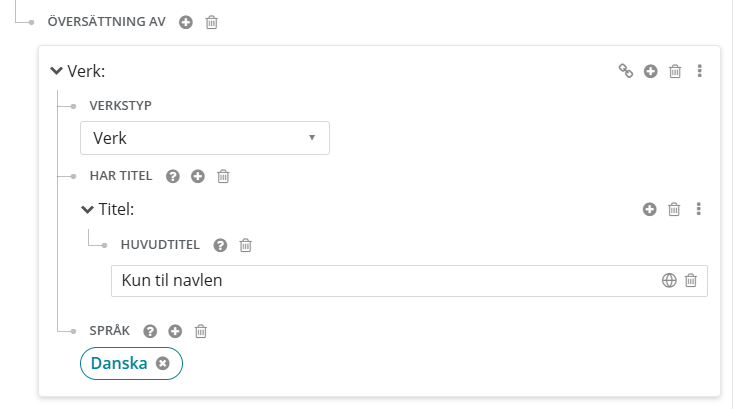Collapse the Verk section chevron
The height and width of the screenshot is (409, 733).
pos(56,71)
